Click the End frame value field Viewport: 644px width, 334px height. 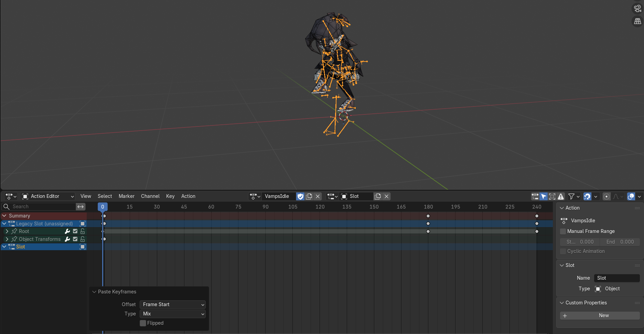coord(620,242)
